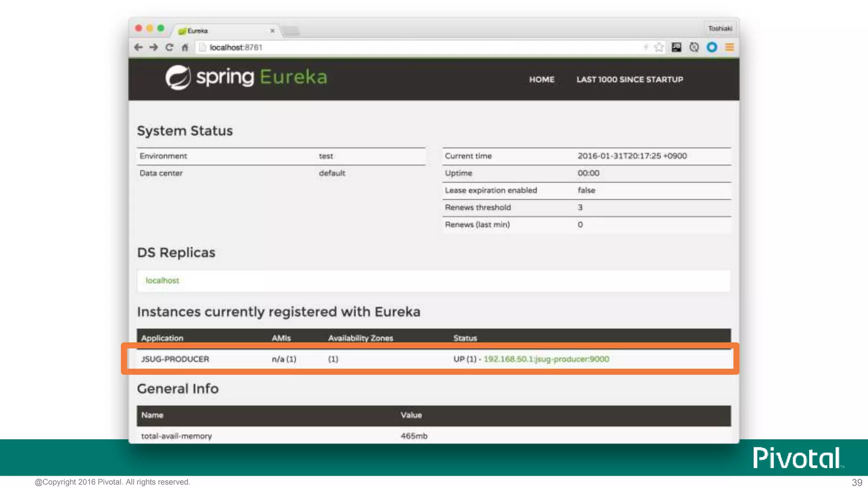Click the localhost replica link
The width and height of the screenshot is (868, 488).
[x=162, y=280]
